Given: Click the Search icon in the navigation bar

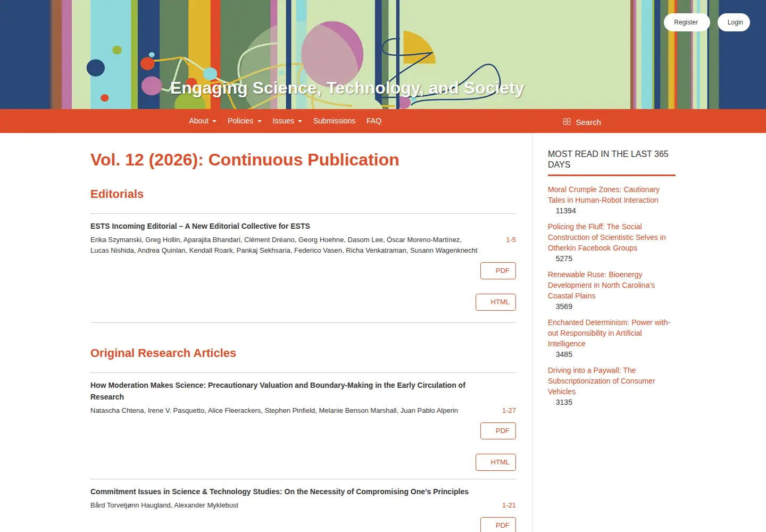Looking at the screenshot, I should pos(567,122).
